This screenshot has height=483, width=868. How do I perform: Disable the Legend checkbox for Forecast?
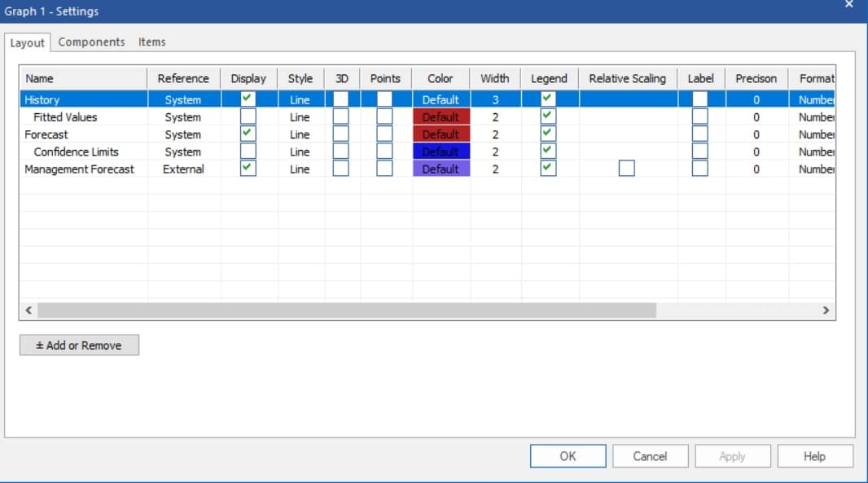coord(548,134)
